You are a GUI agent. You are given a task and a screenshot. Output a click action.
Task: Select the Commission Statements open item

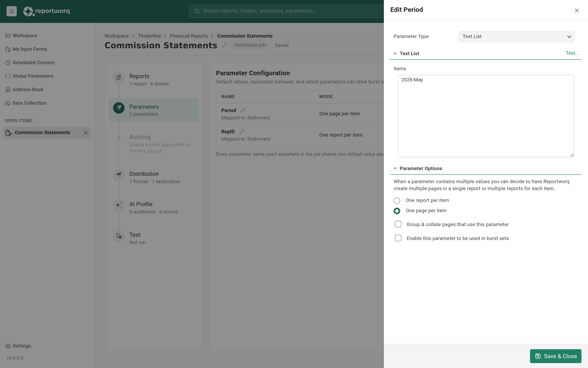coord(47,133)
